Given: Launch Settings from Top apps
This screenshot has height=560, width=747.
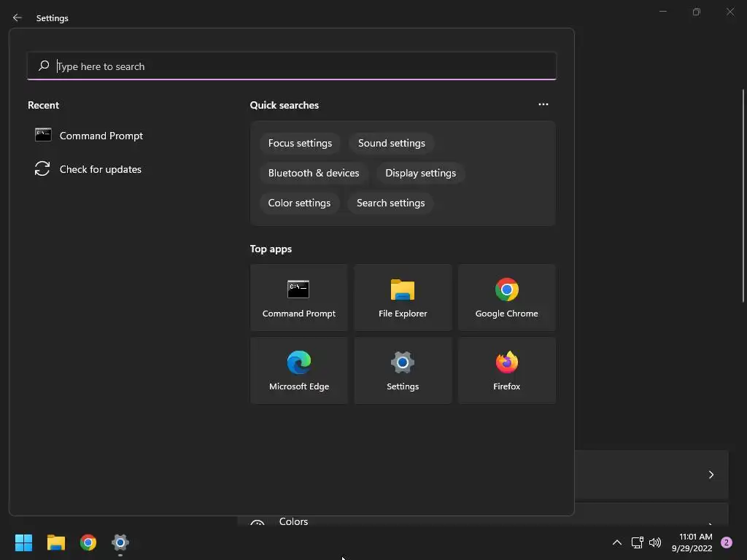Looking at the screenshot, I should (403, 370).
